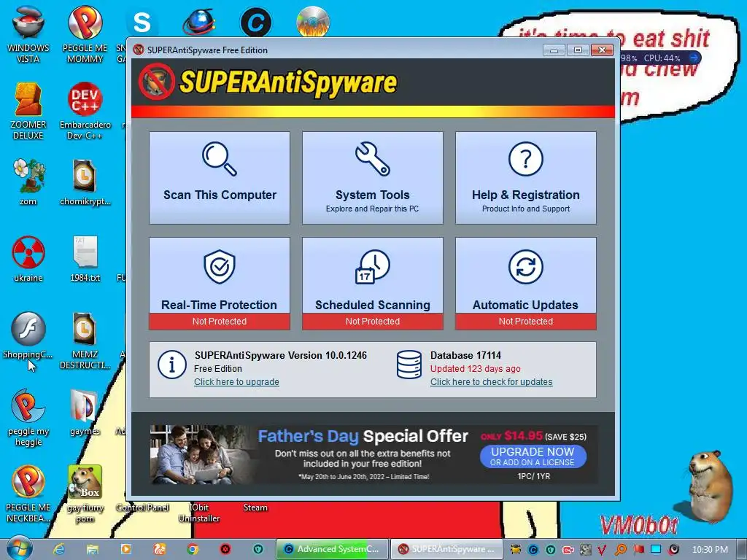Click the VMObOt hamster mascot
The image size is (747, 560).
pos(709,486)
